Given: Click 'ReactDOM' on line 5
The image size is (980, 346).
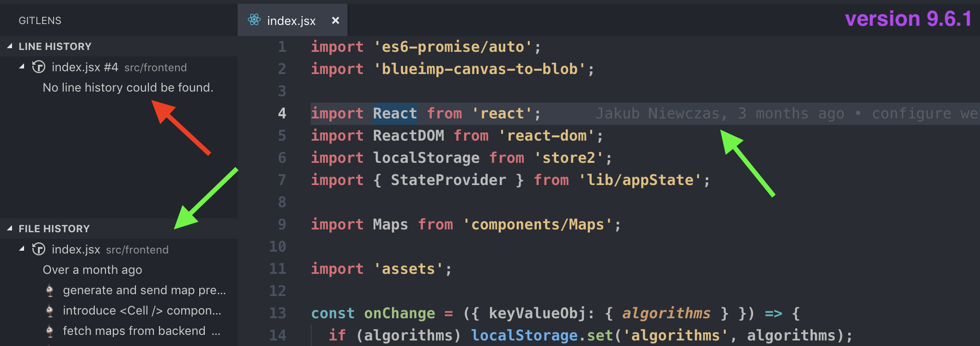Looking at the screenshot, I should click(409, 136).
